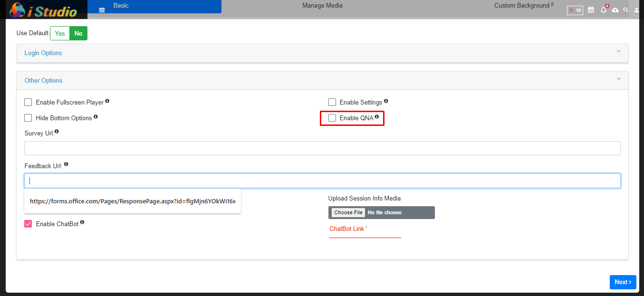Expand the Login Options chevron
The width and height of the screenshot is (644, 296).
click(x=618, y=52)
